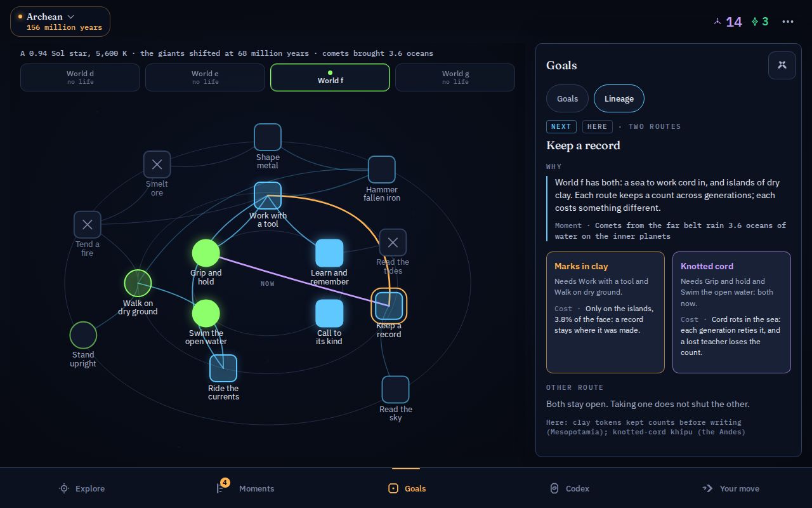
Task: Click the 'Keep a record' panel heading
Action: click(x=583, y=145)
